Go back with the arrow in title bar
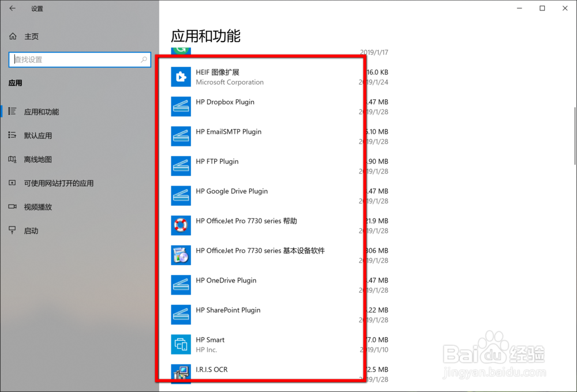The image size is (577, 392). coord(13,8)
